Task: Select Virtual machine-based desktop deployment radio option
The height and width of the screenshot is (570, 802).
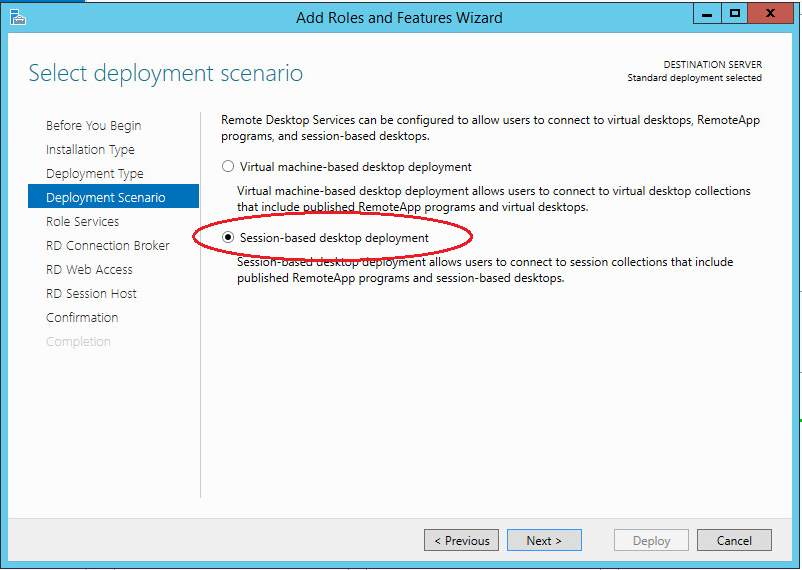Action: point(228,166)
